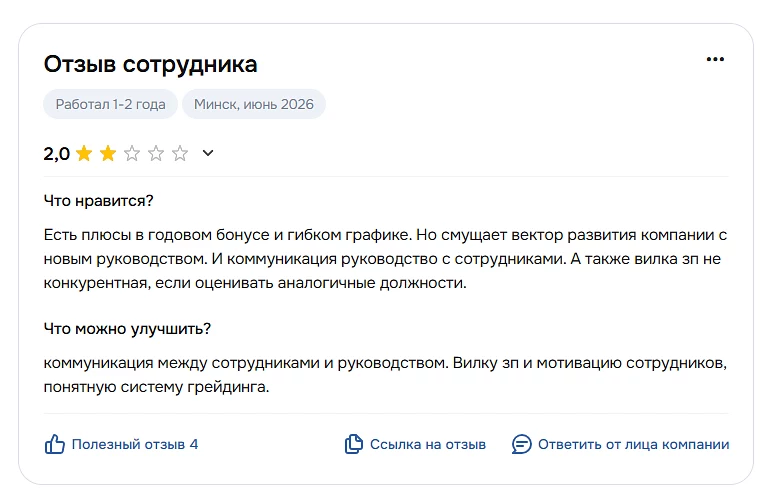
Task: Click the Что можно улучшить? heading
Action: (127, 329)
